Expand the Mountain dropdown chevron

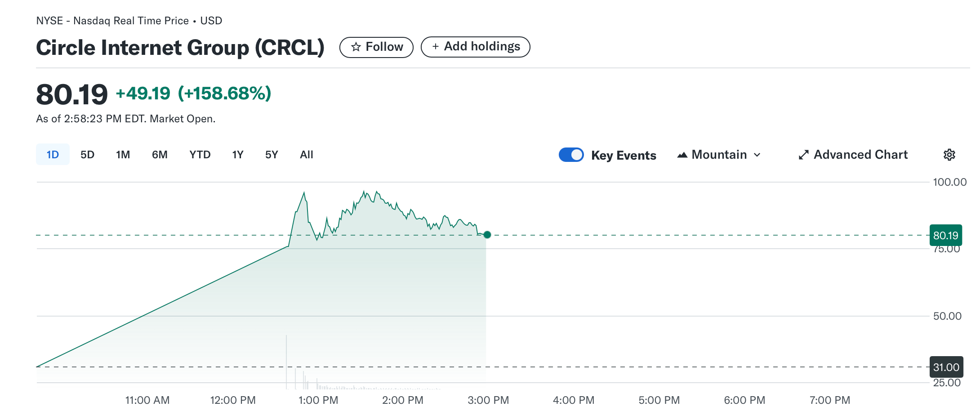[x=757, y=155]
